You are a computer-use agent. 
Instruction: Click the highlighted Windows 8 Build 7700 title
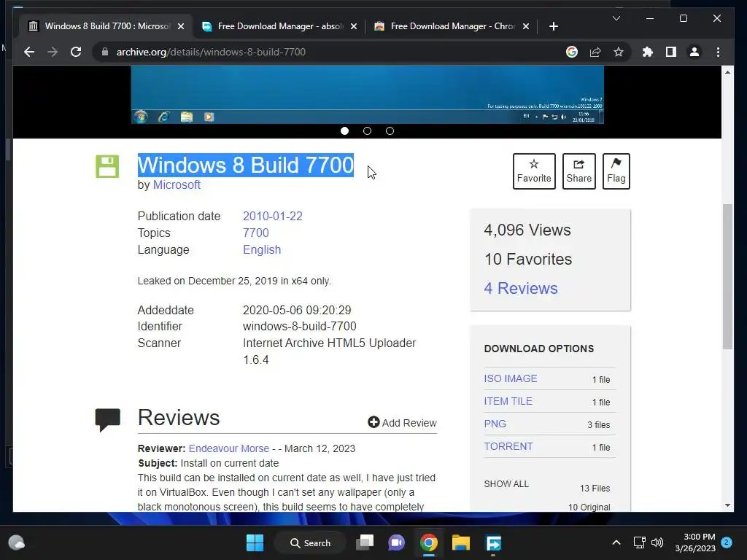click(x=246, y=166)
